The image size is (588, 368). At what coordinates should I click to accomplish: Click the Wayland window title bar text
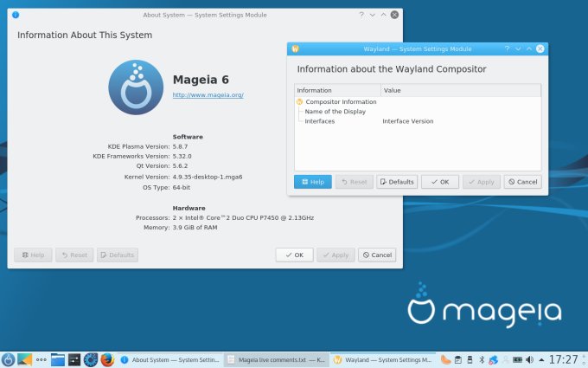coord(418,48)
